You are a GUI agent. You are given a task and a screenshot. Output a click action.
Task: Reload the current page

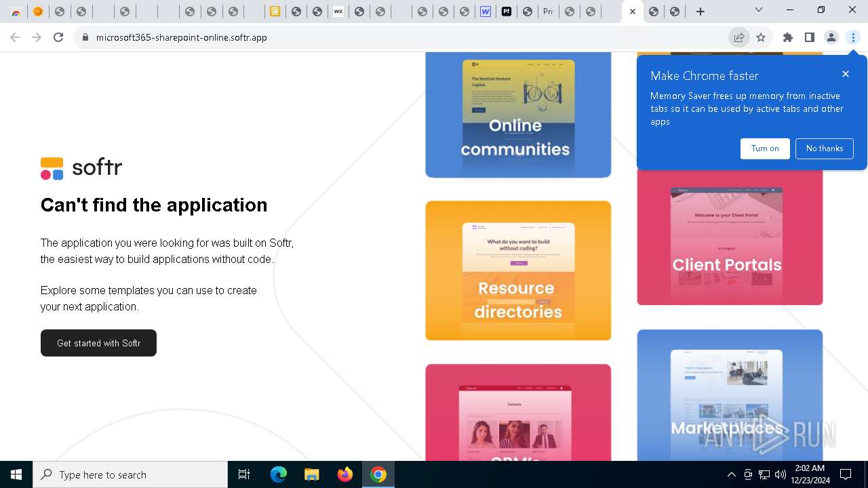tap(58, 37)
